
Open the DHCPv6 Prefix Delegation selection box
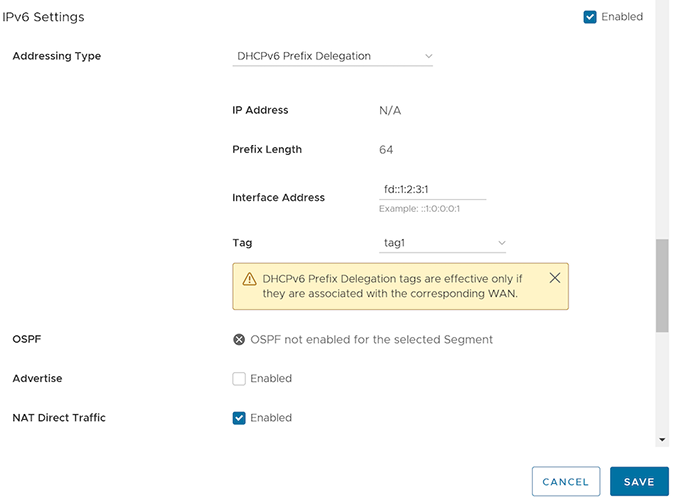332,57
